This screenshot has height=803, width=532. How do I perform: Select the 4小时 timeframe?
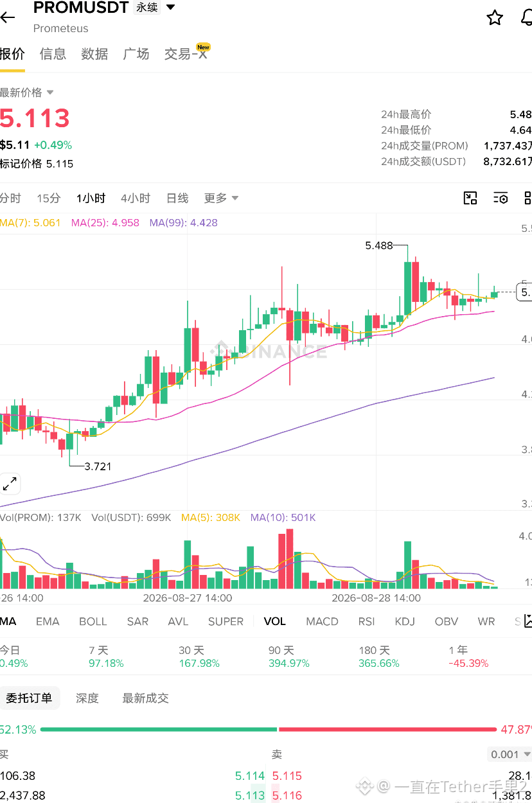[136, 198]
